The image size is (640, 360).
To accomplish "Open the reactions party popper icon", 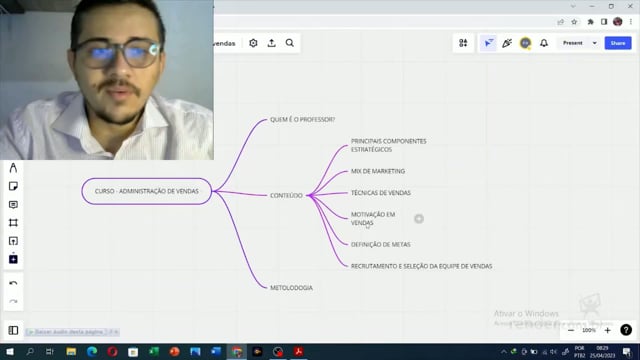I will click(x=507, y=43).
